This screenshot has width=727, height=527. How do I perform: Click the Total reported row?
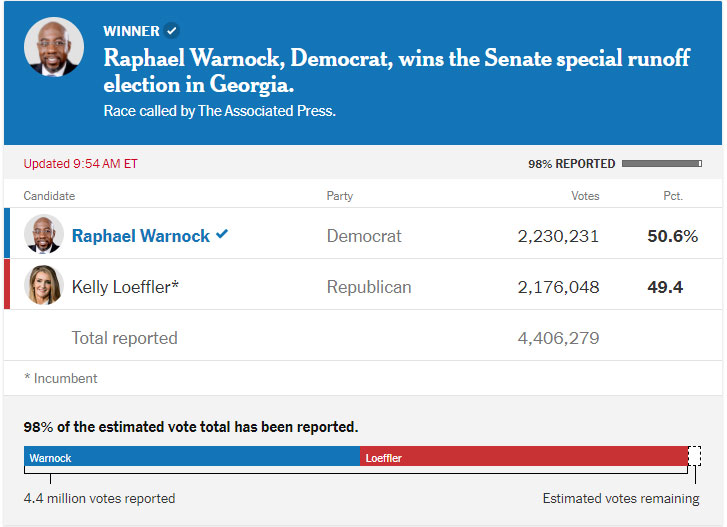click(x=363, y=338)
